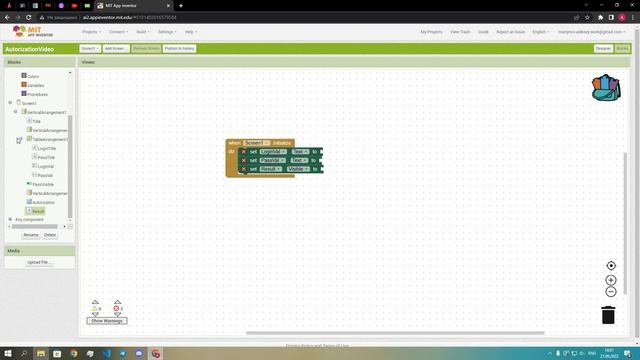Viewport: 640px width, 360px height.
Task: Open the backpack in the workspace
Action: [x=606, y=88]
